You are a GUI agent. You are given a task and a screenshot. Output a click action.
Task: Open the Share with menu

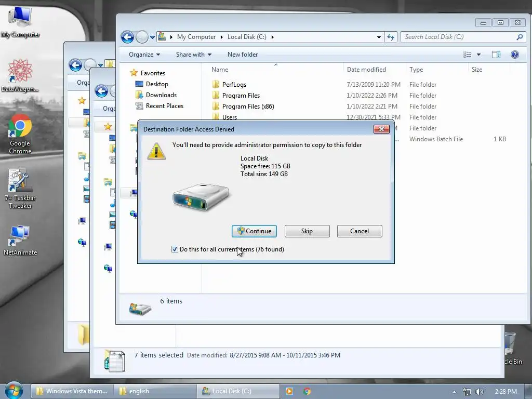click(x=194, y=54)
